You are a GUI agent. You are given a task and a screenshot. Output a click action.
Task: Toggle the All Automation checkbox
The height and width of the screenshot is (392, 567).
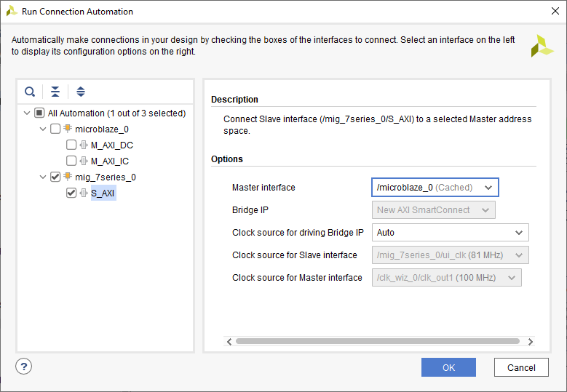click(x=39, y=113)
